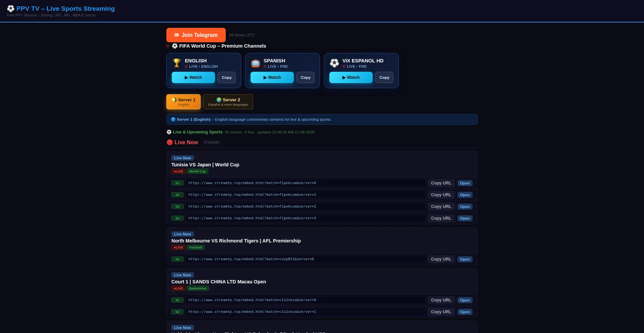Click the red Live Now circle icon

(x=170, y=142)
